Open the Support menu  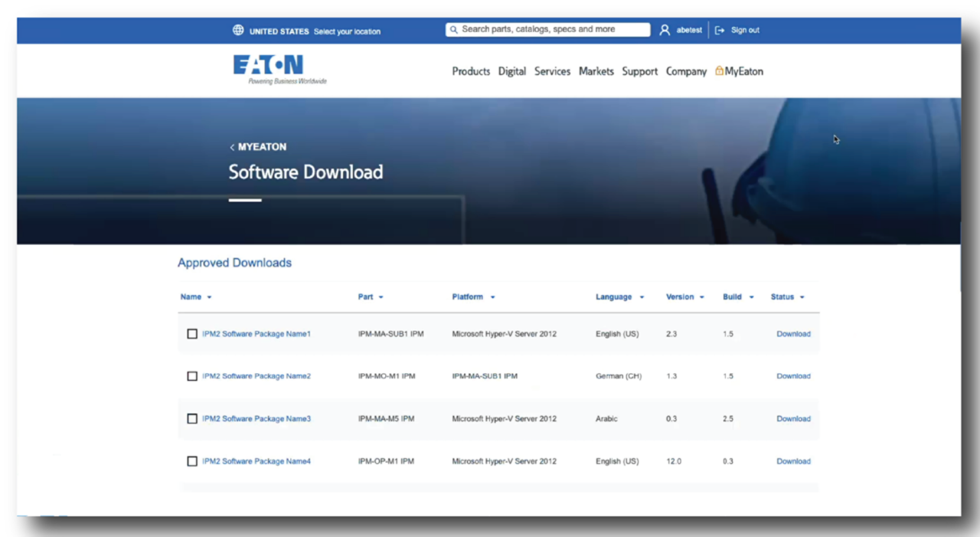point(640,71)
